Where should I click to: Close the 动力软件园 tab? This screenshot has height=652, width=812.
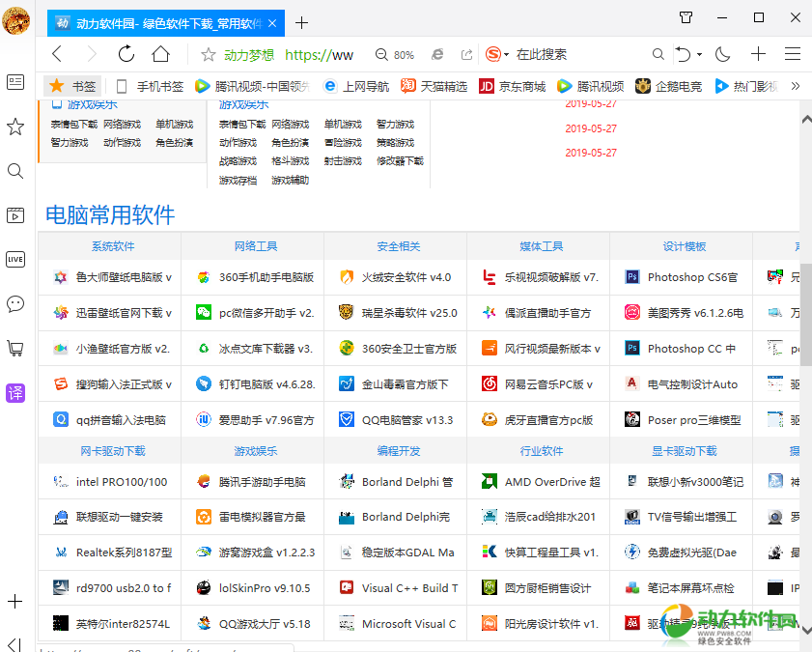tap(272, 23)
